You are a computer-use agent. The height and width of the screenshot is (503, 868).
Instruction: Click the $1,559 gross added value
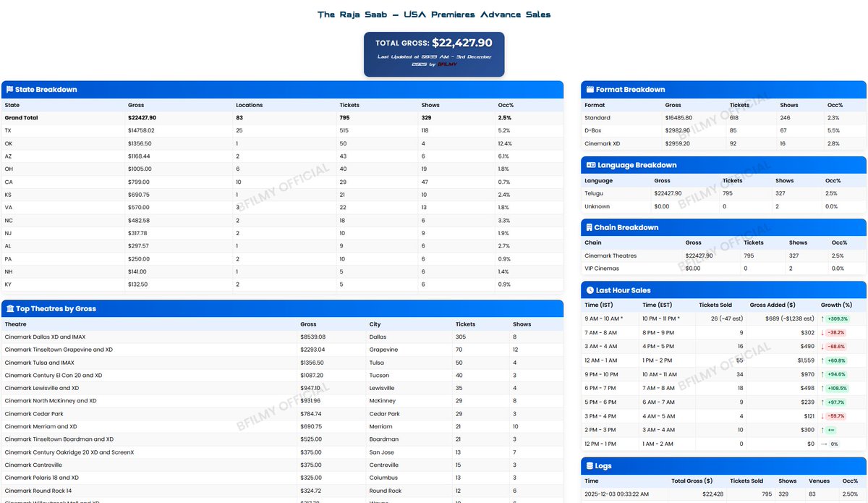[805, 360]
